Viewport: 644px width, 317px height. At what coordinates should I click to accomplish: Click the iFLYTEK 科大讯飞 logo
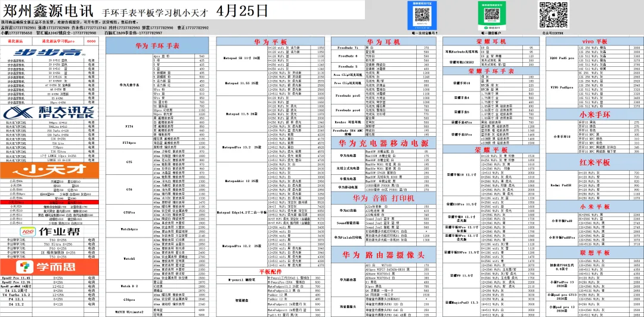pyautogui.click(x=49, y=113)
